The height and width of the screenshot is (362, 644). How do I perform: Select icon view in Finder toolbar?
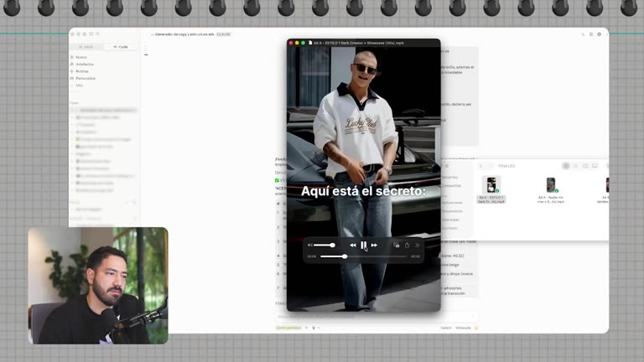(566, 166)
